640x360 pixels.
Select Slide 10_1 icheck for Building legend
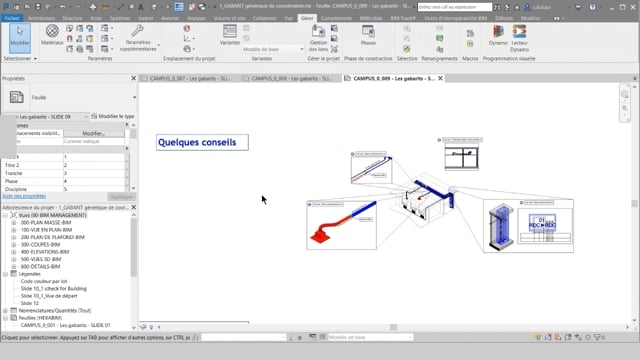(53, 289)
